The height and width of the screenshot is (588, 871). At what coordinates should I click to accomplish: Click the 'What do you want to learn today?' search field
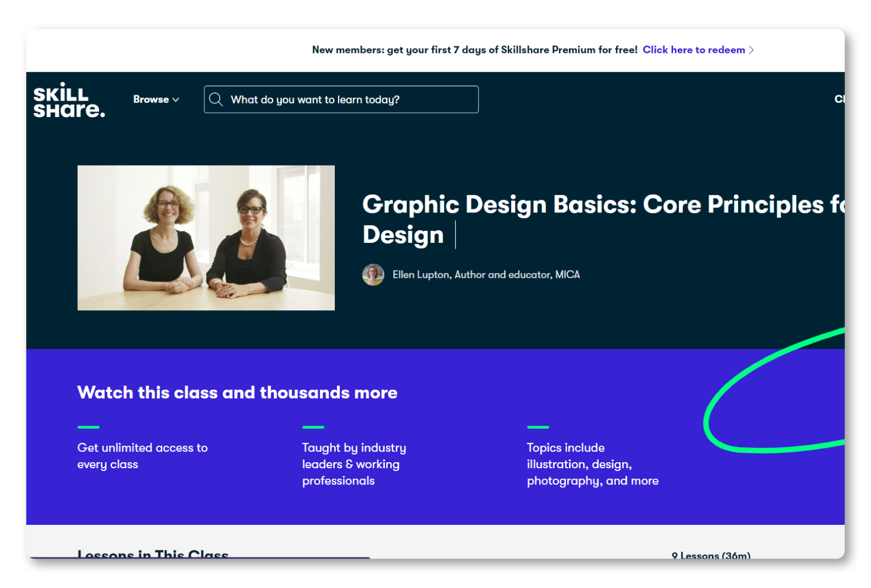pyautogui.click(x=341, y=100)
